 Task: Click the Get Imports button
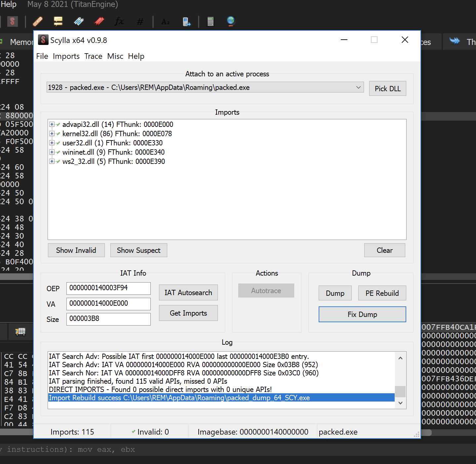coord(188,313)
